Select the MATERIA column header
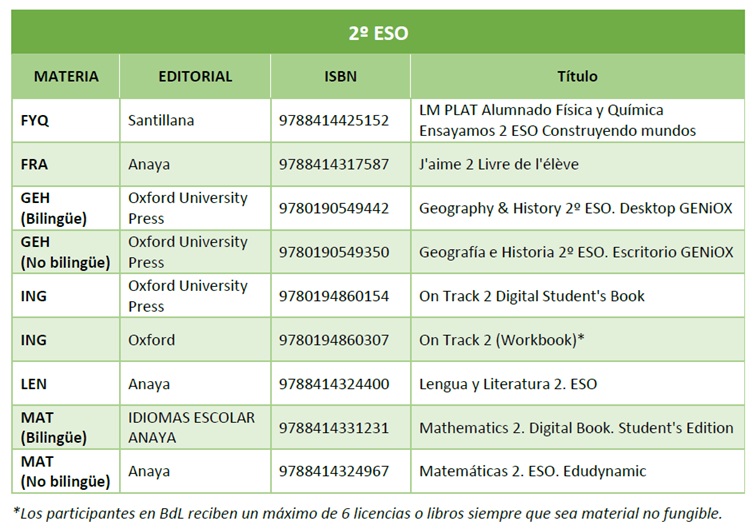Viewport: 753px width, 529px height. (66, 76)
